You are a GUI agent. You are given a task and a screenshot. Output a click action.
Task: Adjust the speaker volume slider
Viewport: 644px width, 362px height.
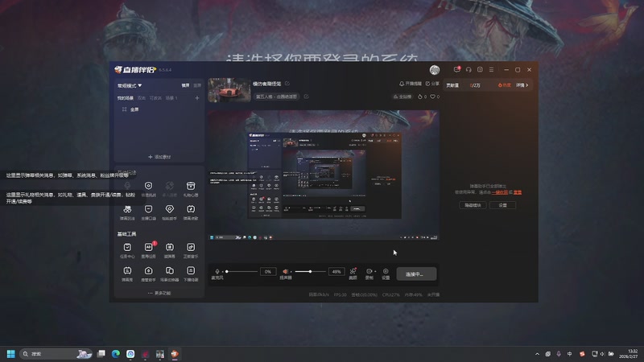(x=310, y=272)
